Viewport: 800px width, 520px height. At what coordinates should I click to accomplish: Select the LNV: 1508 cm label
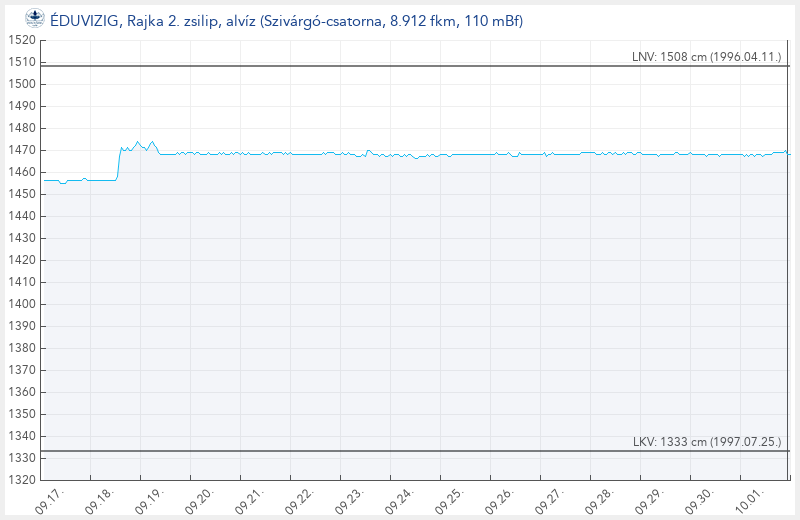pos(706,57)
